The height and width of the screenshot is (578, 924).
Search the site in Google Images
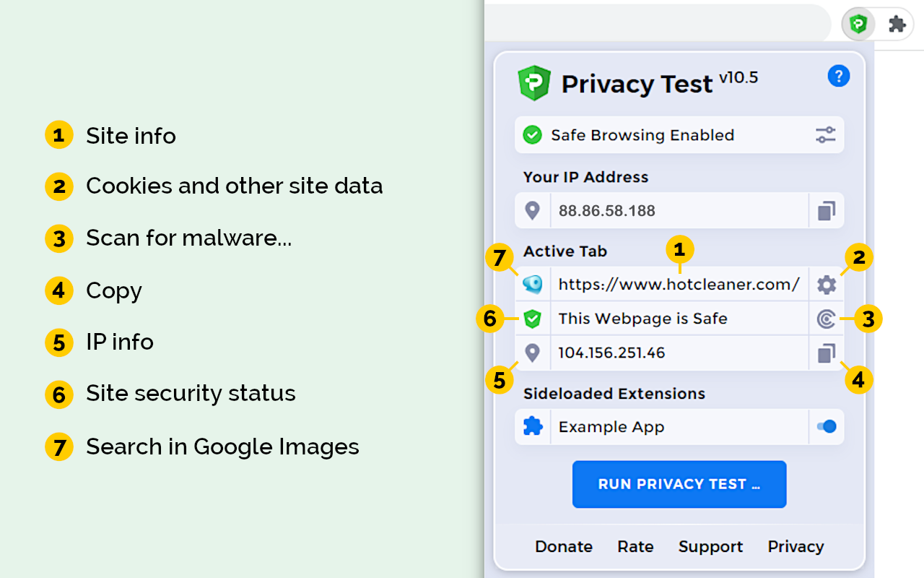(532, 284)
